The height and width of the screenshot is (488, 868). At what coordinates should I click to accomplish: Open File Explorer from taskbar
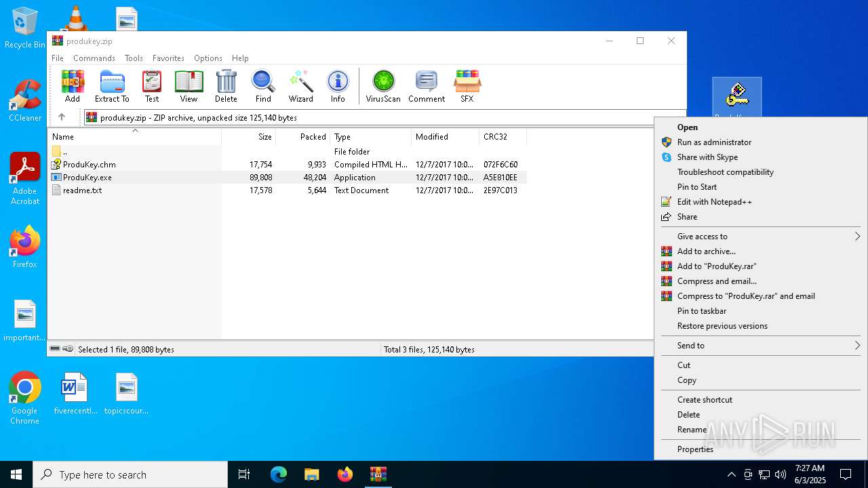click(311, 474)
